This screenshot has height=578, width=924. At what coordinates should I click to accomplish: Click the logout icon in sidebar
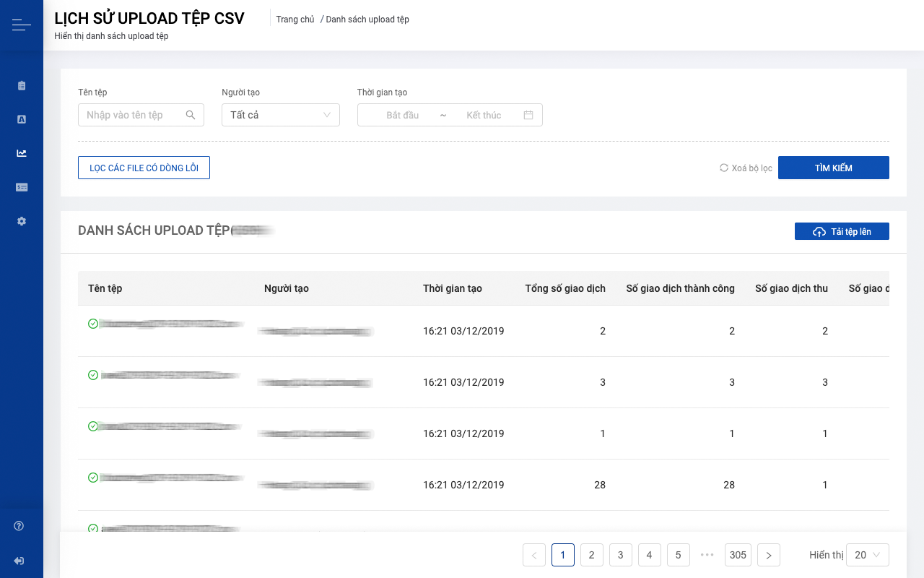coord(19,561)
